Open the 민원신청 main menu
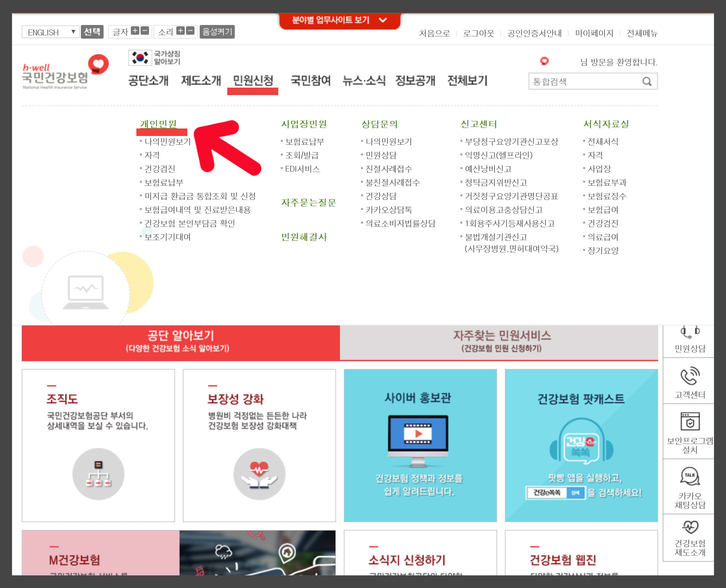The image size is (726, 588). point(253,80)
